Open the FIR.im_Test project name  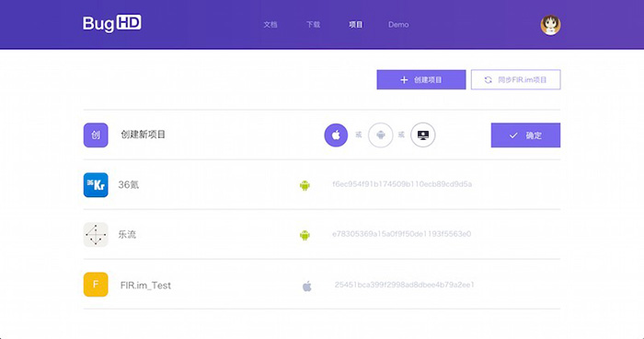coord(145,285)
